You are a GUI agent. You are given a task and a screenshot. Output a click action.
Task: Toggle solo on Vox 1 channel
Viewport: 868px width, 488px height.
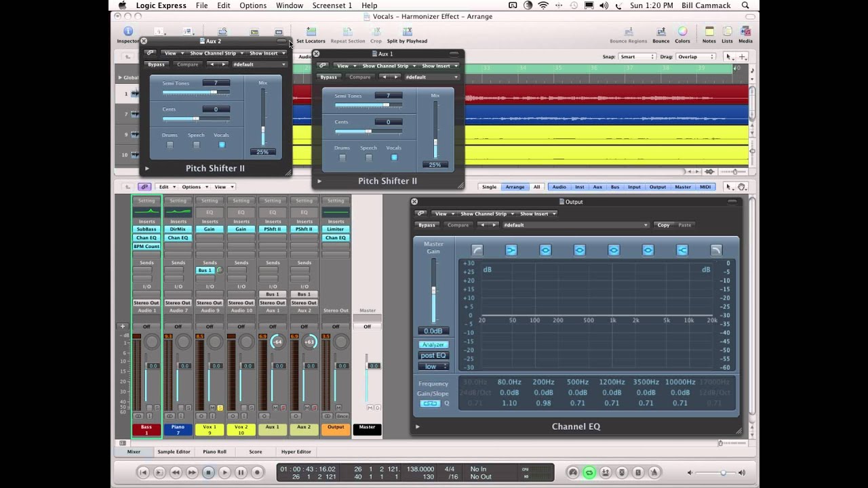coord(220,408)
